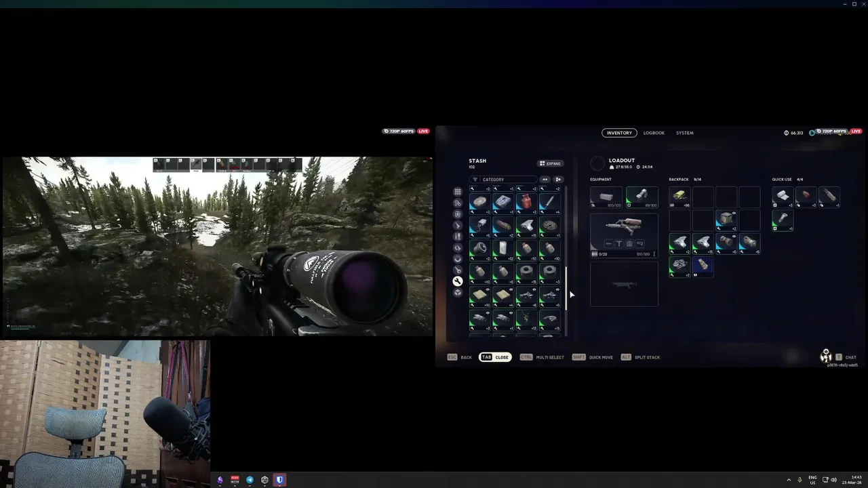Select the shield category in stash sidebar
Viewport: 868px width, 488px height.
(458, 214)
